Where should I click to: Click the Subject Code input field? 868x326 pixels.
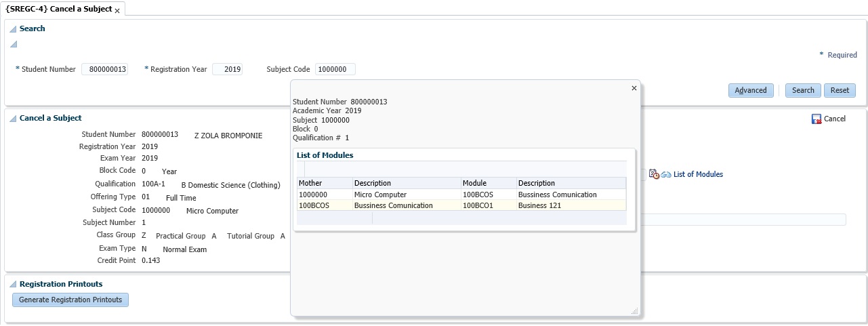(335, 69)
